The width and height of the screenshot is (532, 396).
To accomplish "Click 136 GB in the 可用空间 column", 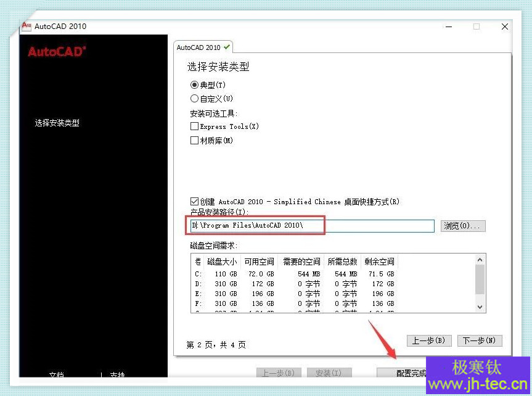I will click(x=263, y=303).
